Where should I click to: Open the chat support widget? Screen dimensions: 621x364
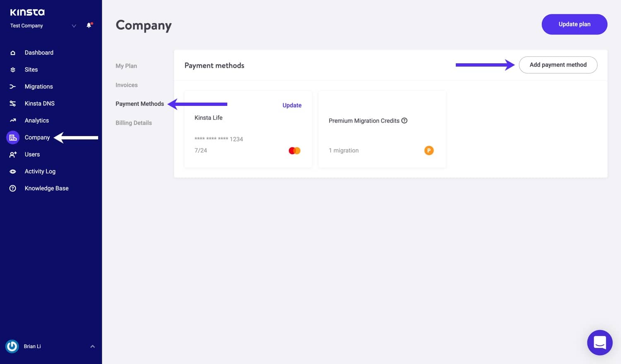599,342
